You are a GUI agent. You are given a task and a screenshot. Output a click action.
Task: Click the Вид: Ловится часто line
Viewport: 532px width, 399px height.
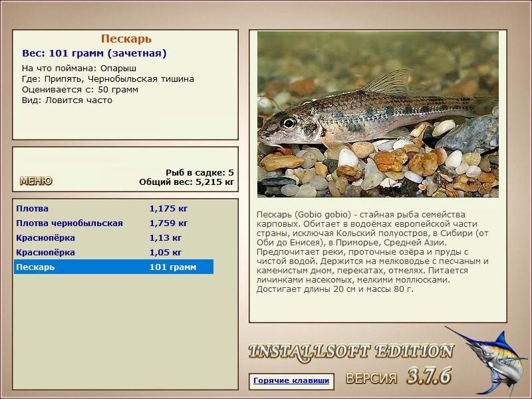pos(67,100)
